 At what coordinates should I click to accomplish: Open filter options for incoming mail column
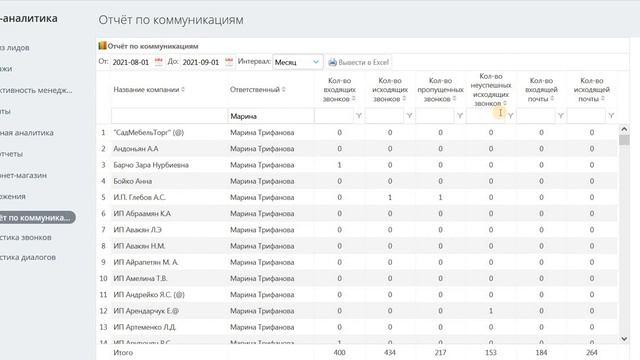coord(561,116)
